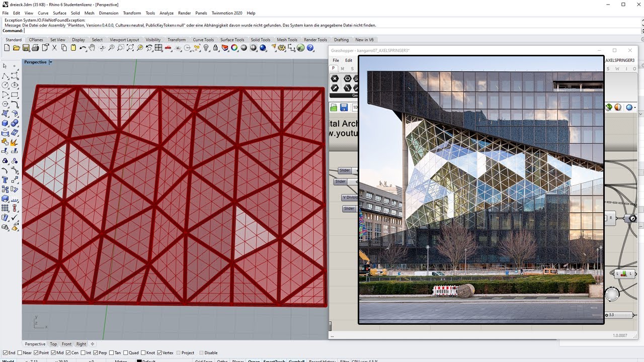Viewport: 644px width, 362px height.
Task: Select the Circle tool in left sidebar
Action: point(5,85)
